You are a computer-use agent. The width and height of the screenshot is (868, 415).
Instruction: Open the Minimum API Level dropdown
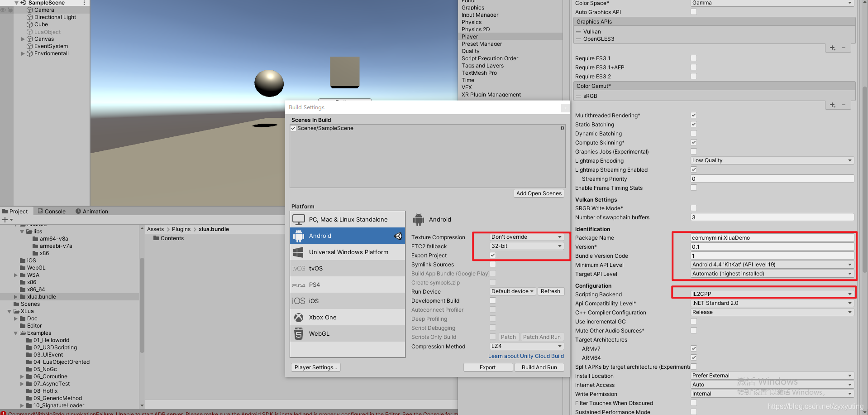coord(772,265)
